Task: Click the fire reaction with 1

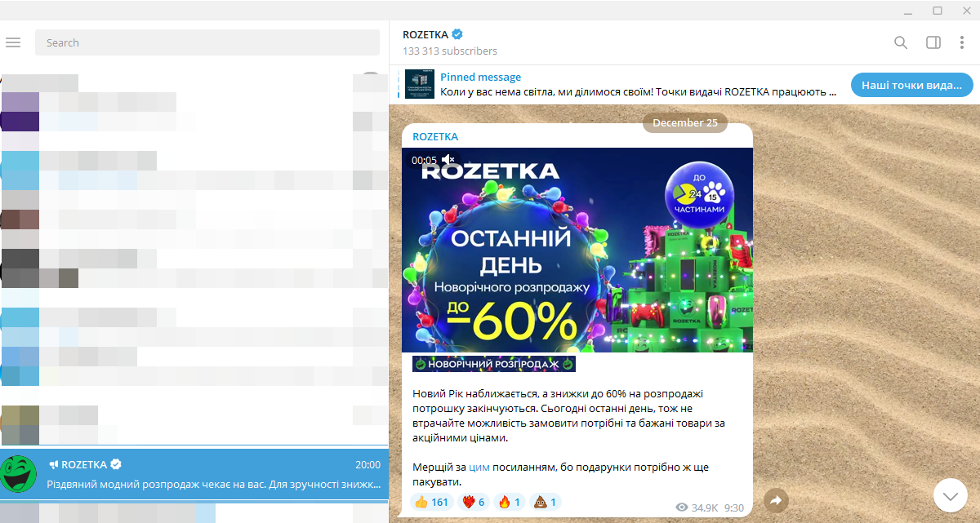Action: tap(510, 502)
